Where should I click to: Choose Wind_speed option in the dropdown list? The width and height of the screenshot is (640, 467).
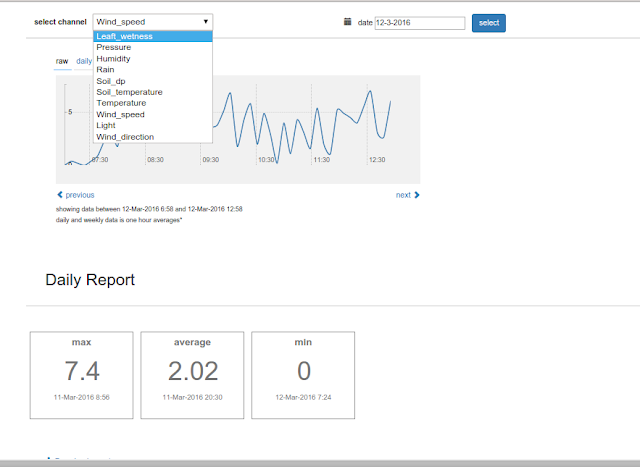(153, 114)
